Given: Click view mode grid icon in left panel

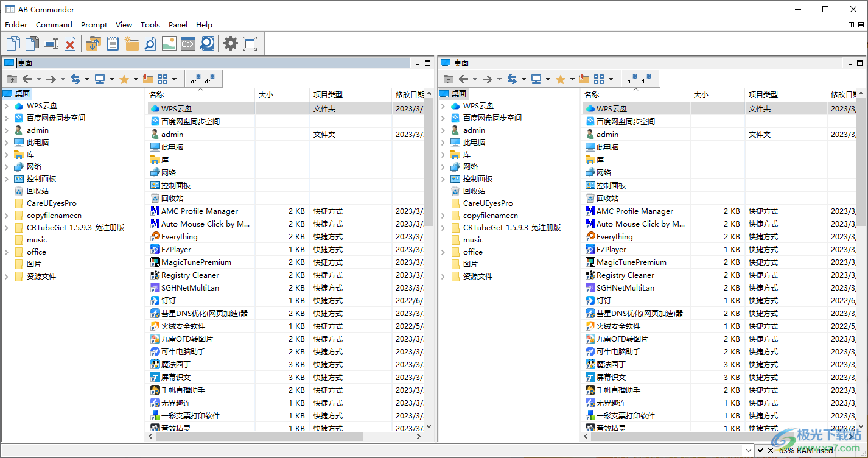Looking at the screenshot, I should 163,79.
